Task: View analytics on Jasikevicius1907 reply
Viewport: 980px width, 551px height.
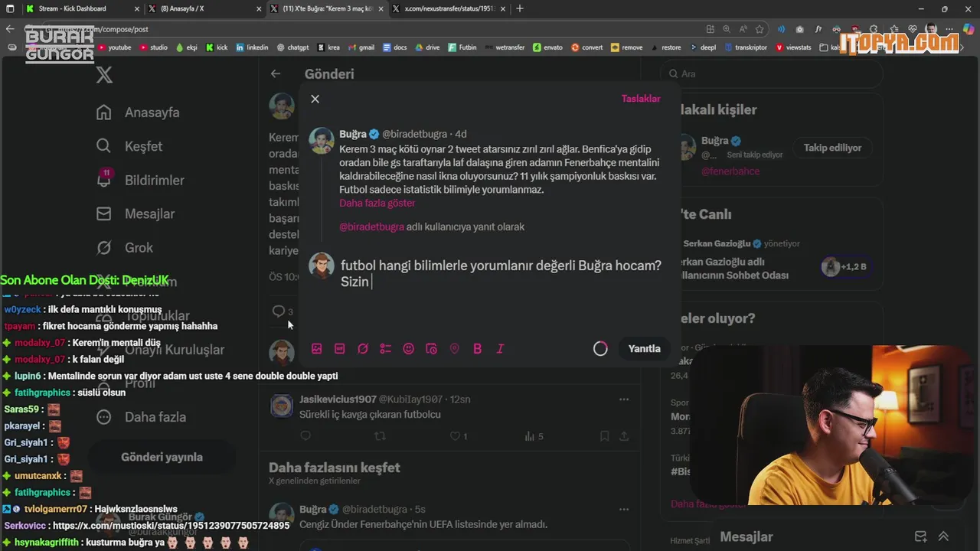Action: coord(534,436)
